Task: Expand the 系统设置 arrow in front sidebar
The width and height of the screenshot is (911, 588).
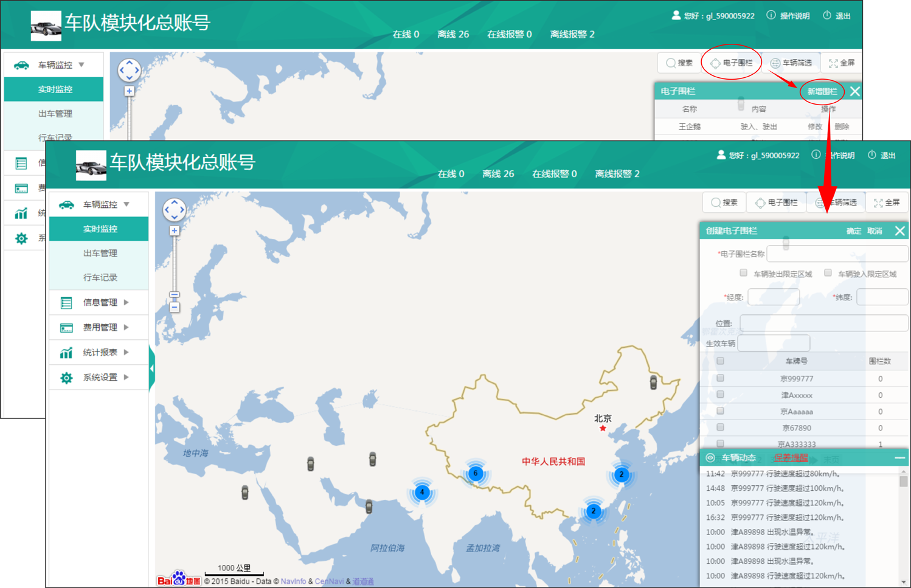Action: tap(126, 377)
